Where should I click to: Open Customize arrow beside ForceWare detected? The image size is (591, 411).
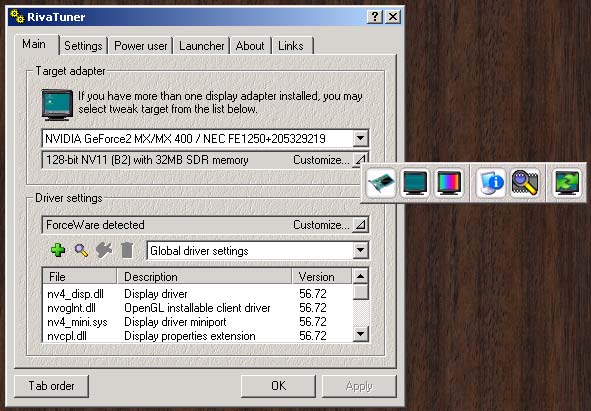360,225
